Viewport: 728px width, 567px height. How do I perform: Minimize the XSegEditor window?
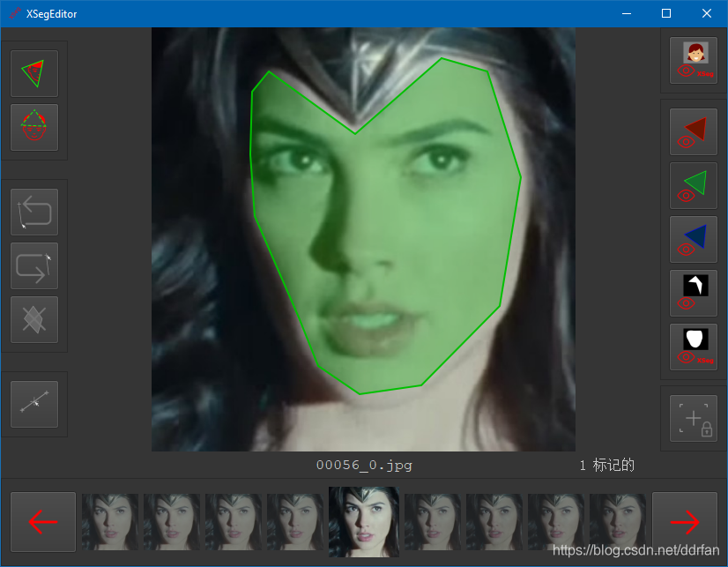coord(627,13)
